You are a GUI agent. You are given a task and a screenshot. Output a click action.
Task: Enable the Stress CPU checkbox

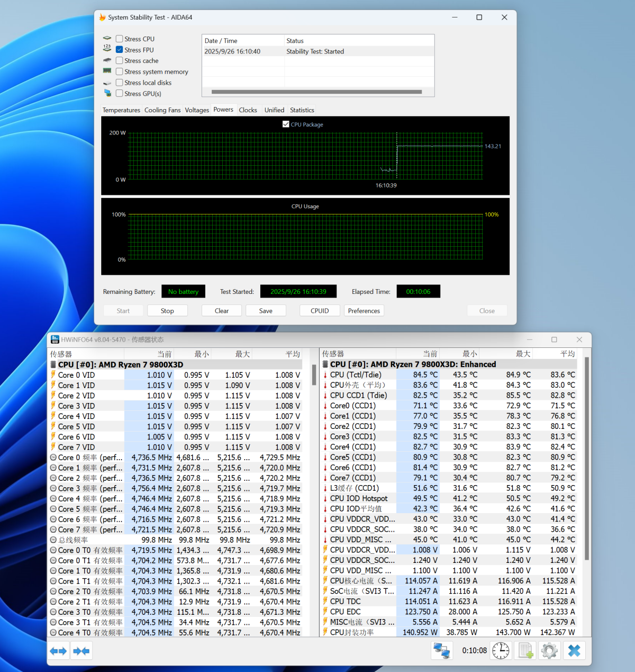[x=120, y=39]
